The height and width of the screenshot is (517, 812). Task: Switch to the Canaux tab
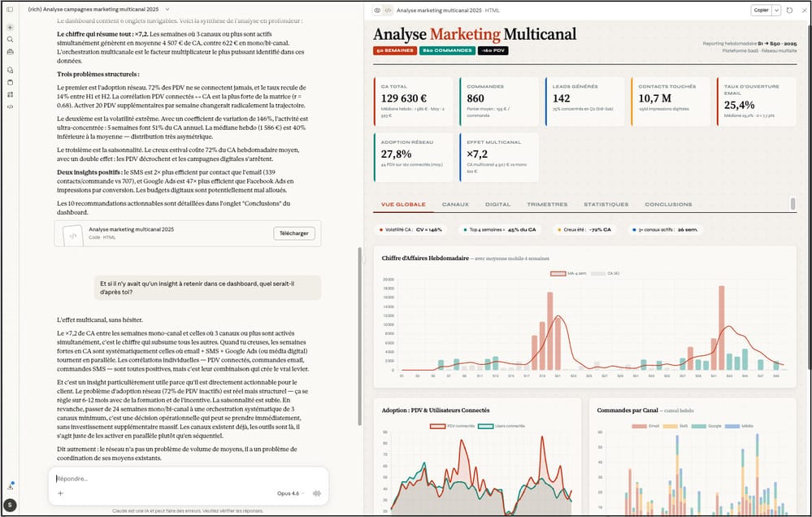pyautogui.click(x=455, y=204)
